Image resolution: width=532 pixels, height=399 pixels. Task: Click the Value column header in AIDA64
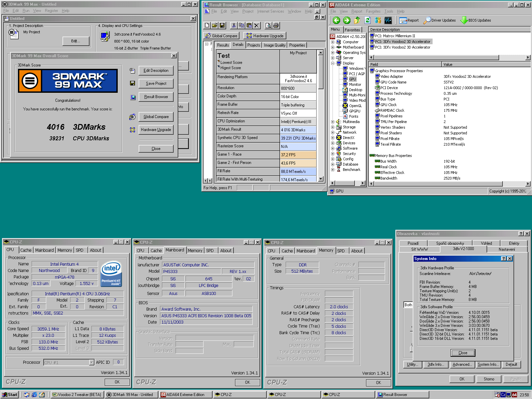(486, 65)
